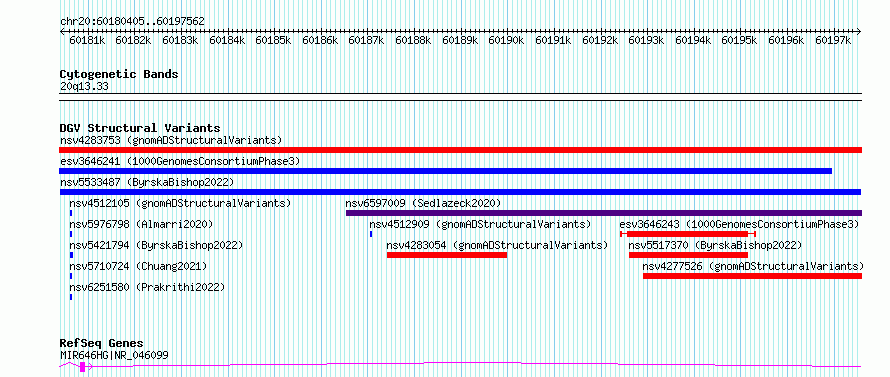Click the 60190k ruler position
Image resolution: width=890 pixels, height=377 pixels.
point(506,40)
